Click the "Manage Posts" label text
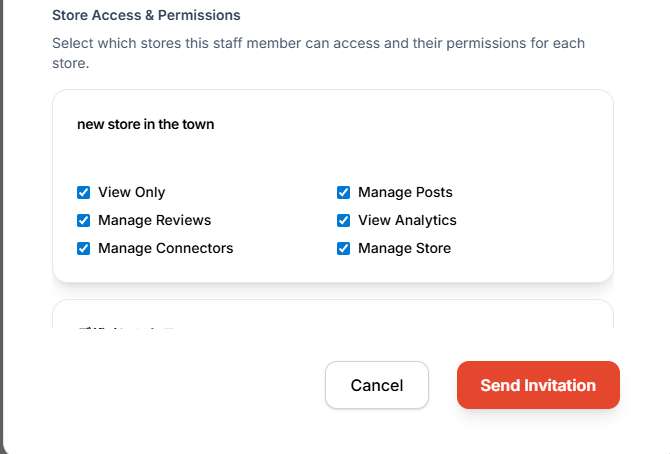The image size is (670, 454). click(x=405, y=192)
